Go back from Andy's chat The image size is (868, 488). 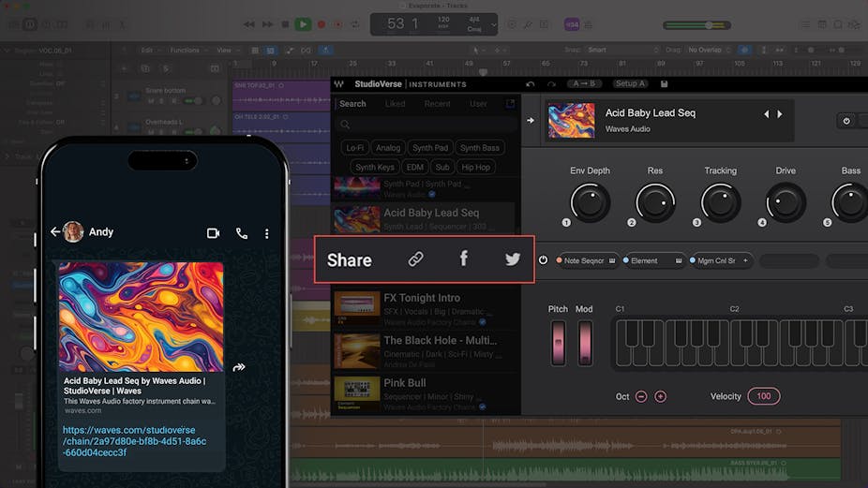pos(55,232)
